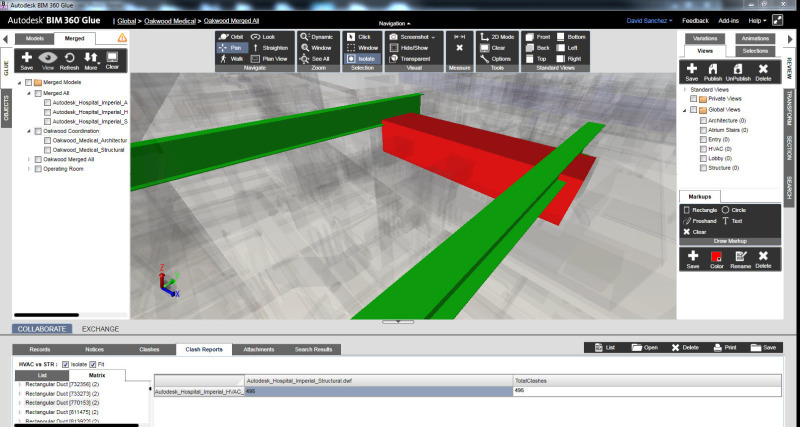The image size is (800, 427).
Task: Click the eye View icon in models panel
Action: pyautogui.click(x=48, y=61)
